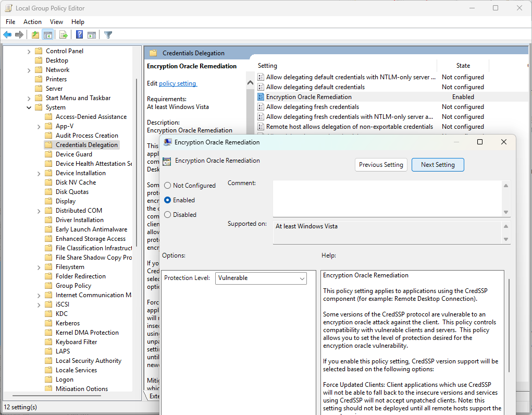Click the Device Guard folder icon
The image size is (532, 415).
pos(48,154)
